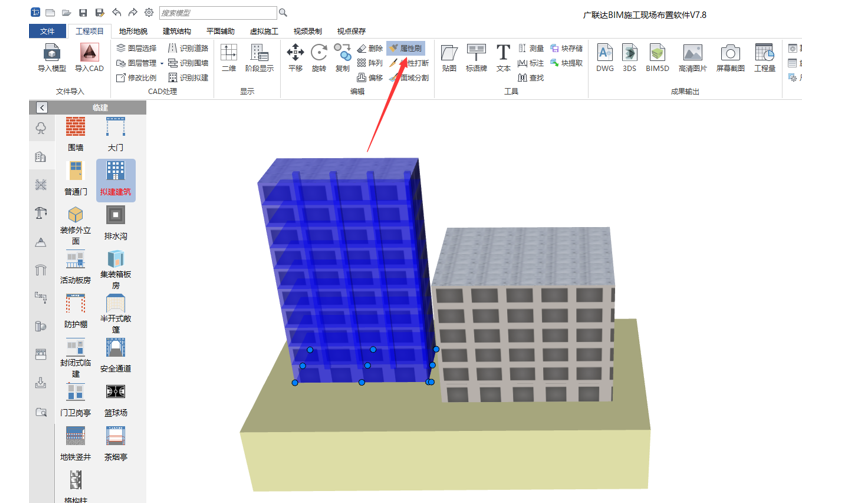The height and width of the screenshot is (503, 858).
Task: Click the 标注 annotation tool
Action: 531,63
